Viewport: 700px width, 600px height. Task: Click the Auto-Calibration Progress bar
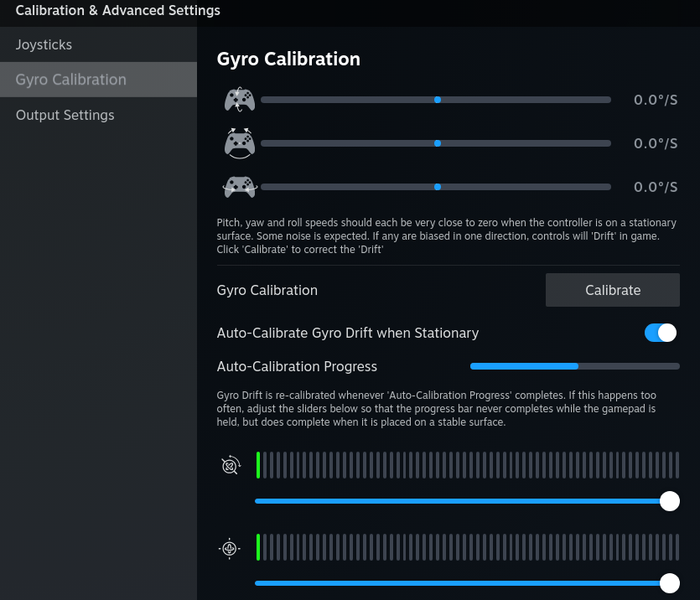[574, 366]
